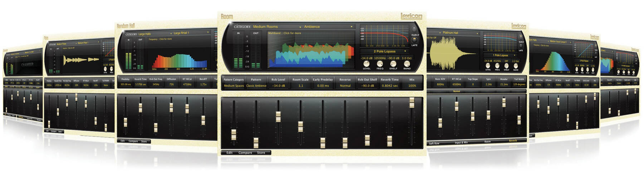Click the LEVEL knob in the Plate window
This screenshot has width=644, height=179.
[x=106, y=68]
